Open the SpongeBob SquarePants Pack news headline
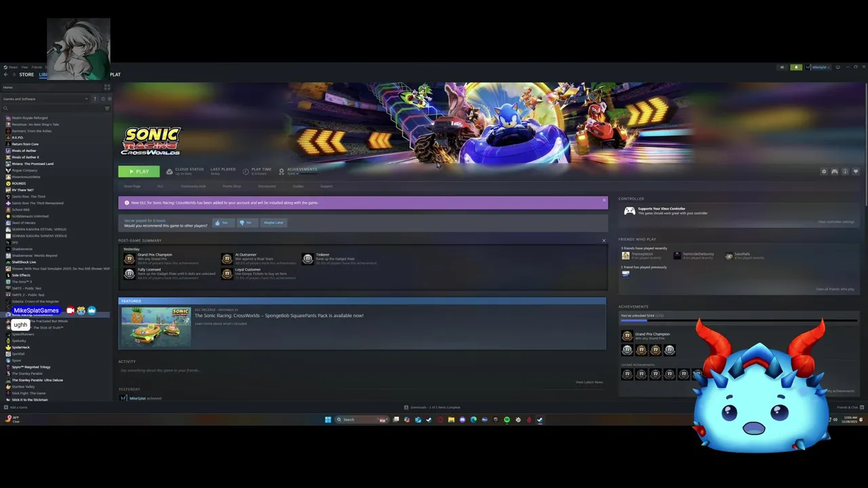The image size is (868, 488). (x=279, y=315)
